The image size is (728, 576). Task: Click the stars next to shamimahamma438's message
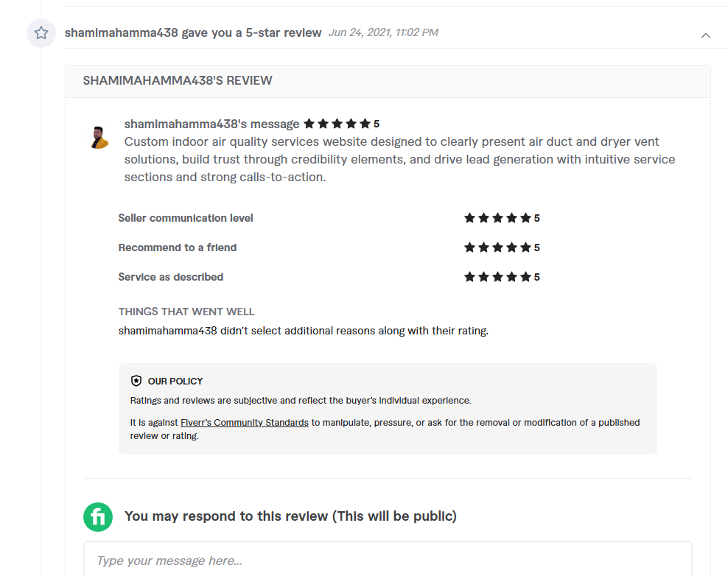[337, 124]
